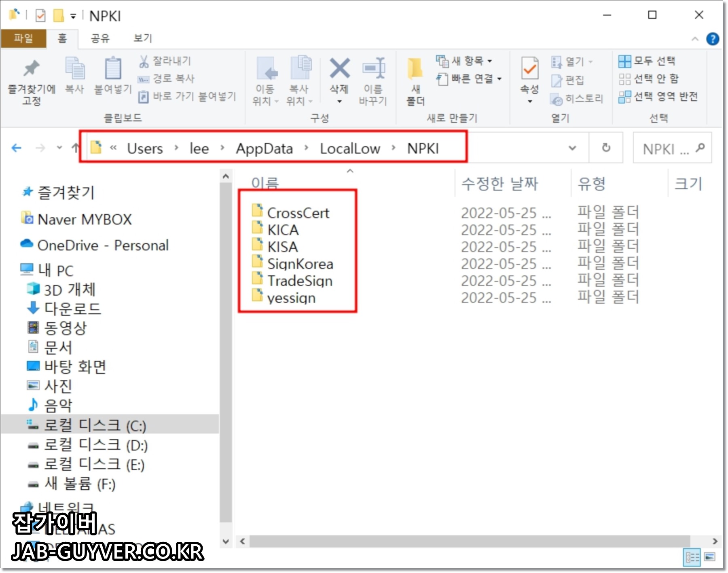Open the recent locations dropdown arrow
The image size is (728, 573).
(59, 148)
